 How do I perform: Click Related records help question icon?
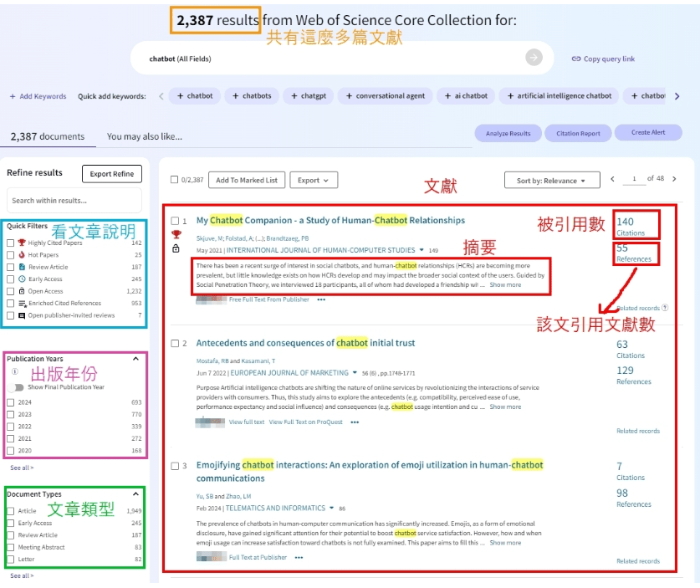click(665, 308)
